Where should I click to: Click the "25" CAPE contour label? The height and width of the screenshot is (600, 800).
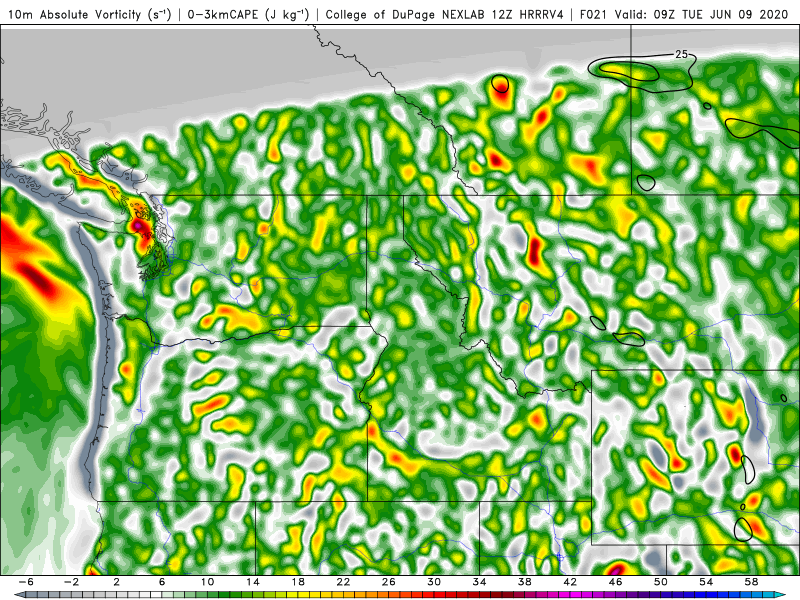681,54
